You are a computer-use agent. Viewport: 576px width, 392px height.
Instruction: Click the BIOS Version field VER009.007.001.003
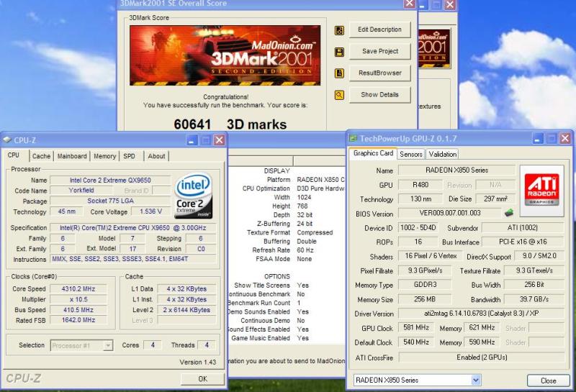[449, 213]
